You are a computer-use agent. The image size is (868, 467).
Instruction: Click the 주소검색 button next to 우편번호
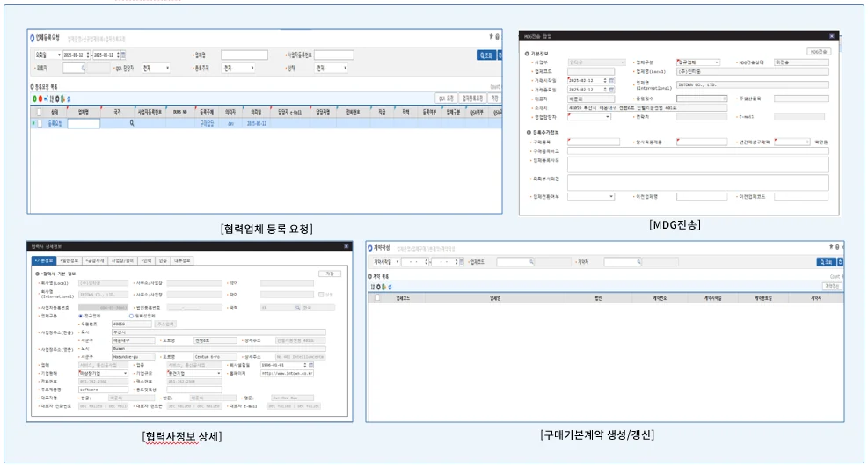[165, 324]
